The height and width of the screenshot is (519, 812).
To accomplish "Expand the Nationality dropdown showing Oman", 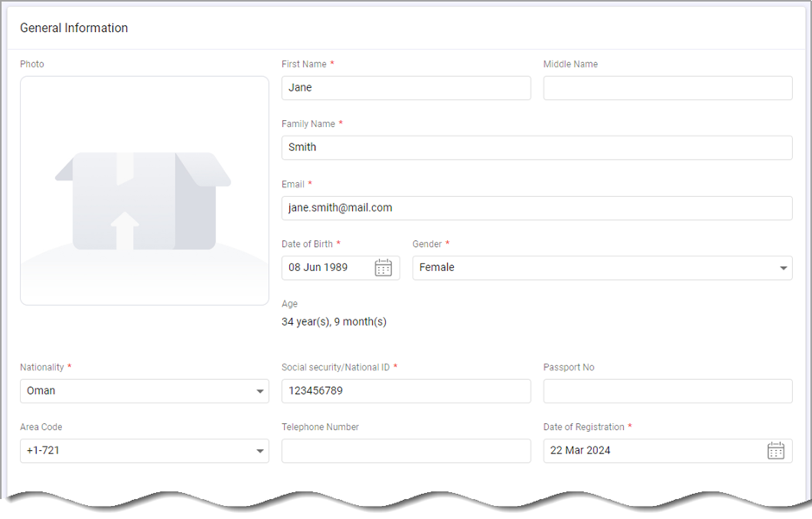I will coord(144,391).
